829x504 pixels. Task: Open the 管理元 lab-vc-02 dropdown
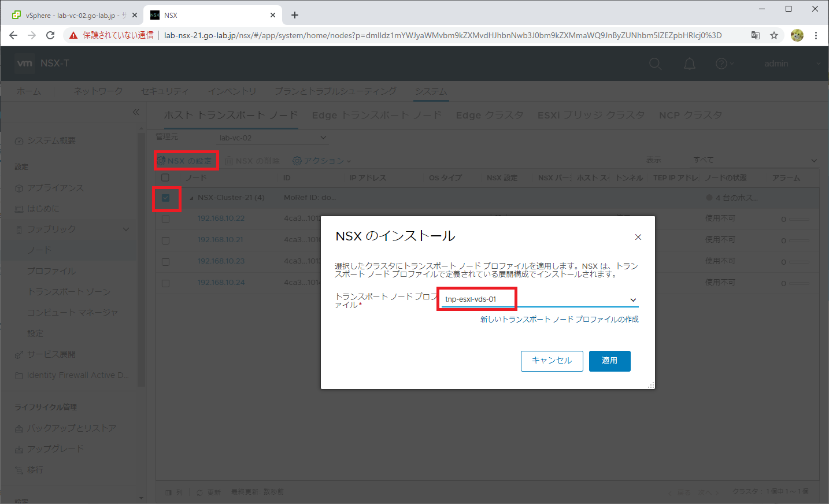pyautogui.click(x=272, y=138)
